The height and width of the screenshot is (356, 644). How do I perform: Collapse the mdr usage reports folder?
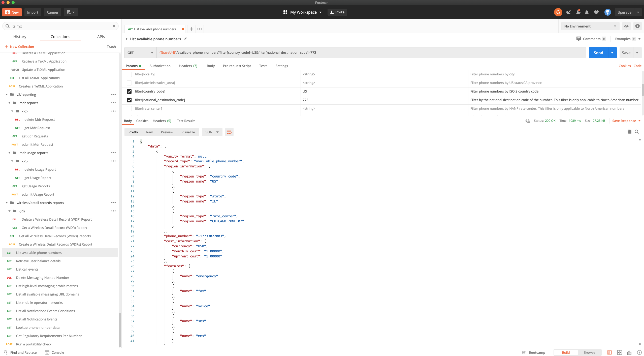pyautogui.click(x=10, y=153)
